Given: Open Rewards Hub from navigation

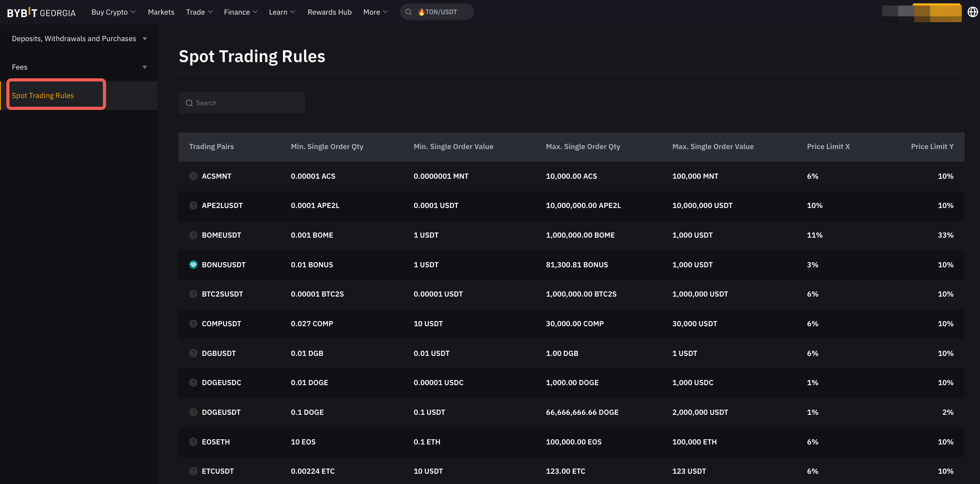Looking at the screenshot, I should (329, 12).
